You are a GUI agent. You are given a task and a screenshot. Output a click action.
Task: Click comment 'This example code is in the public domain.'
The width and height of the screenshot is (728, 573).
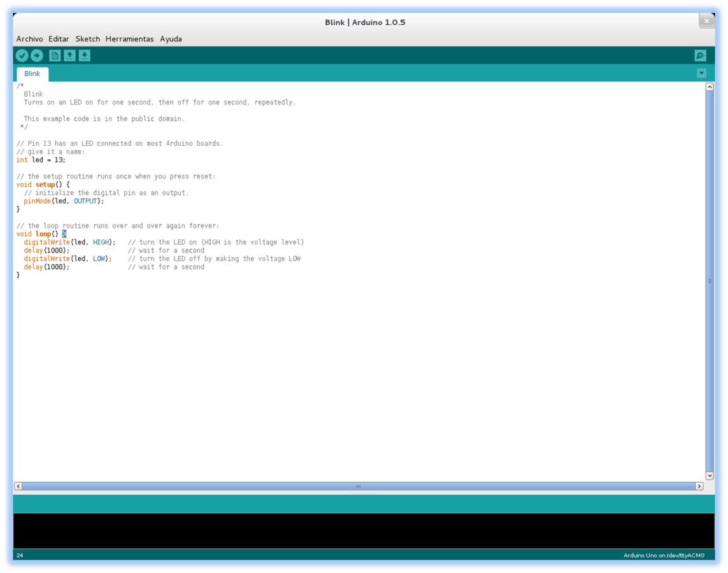(x=104, y=119)
